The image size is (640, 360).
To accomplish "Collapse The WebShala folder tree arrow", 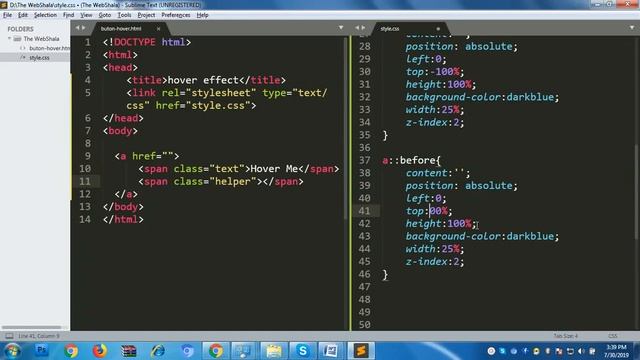I will [9, 38].
